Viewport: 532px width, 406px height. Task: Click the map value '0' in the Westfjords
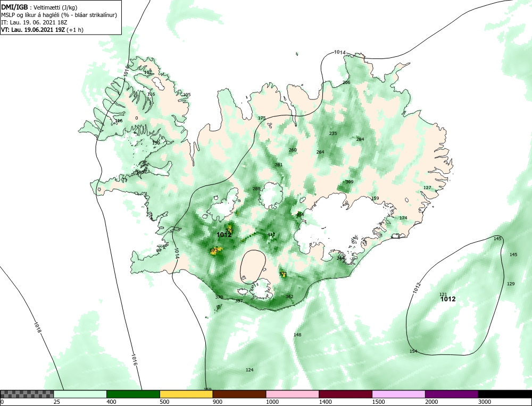pos(137,118)
